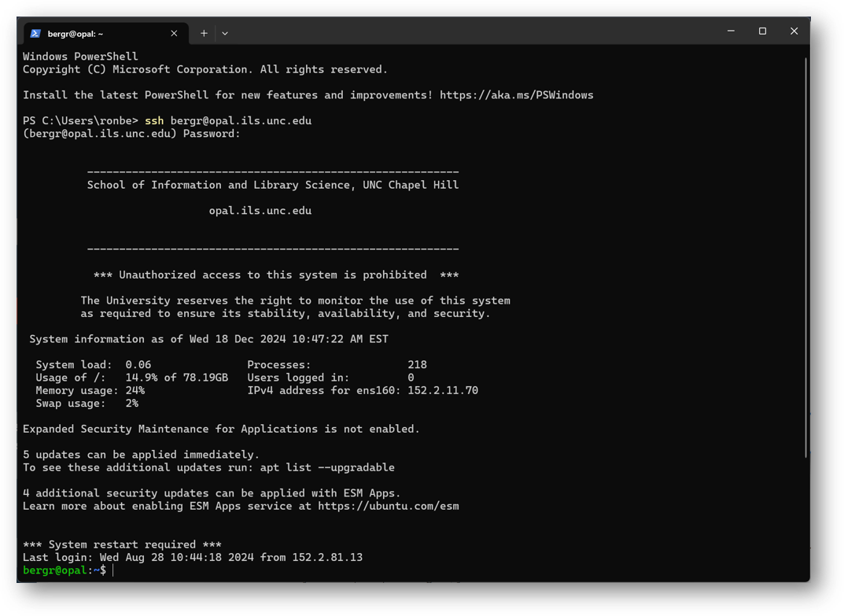Click the blinking cursor at the shell prompt

pyautogui.click(x=112, y=570)
